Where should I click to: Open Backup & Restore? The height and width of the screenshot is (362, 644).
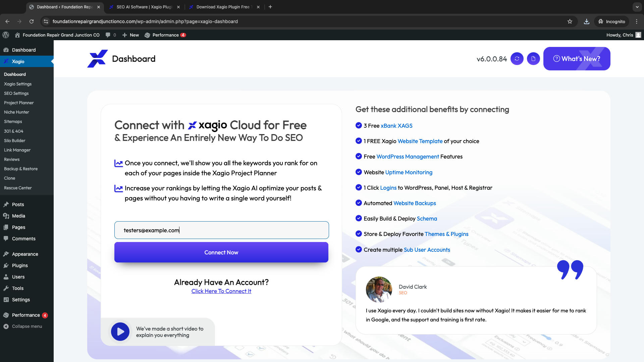21,169
